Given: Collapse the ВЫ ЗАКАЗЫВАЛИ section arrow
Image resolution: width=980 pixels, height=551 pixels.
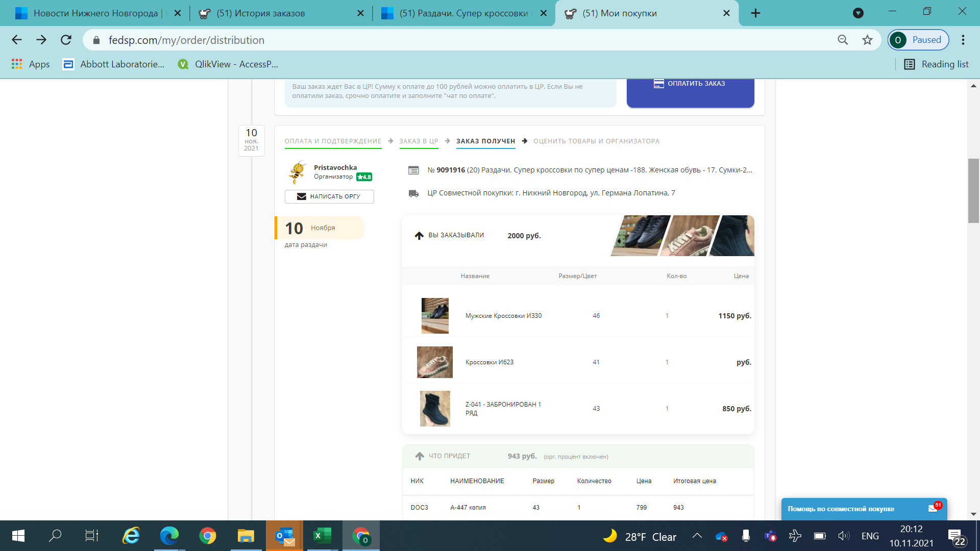Looking at the screenshot, I should pos(419,236).
